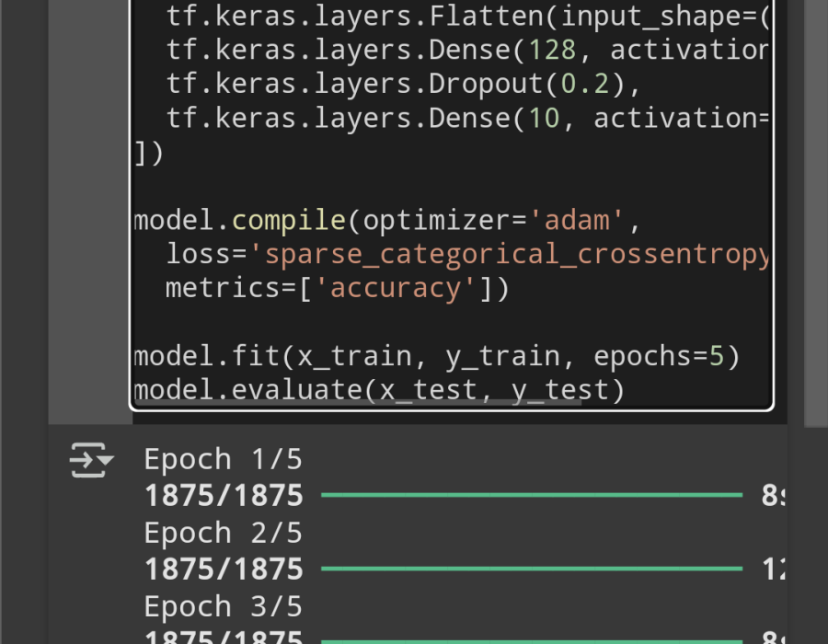Toggle the cell output view icon
Viewport: 828px width, 644px height.
(91, 460)
